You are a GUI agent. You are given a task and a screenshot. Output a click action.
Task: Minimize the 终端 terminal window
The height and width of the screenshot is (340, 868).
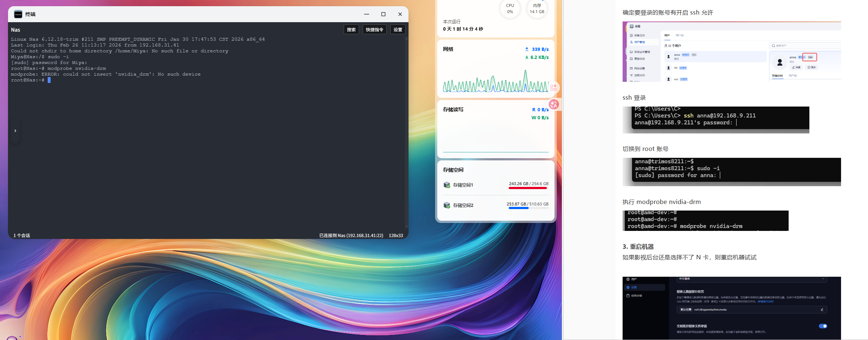tap(367, 14)
